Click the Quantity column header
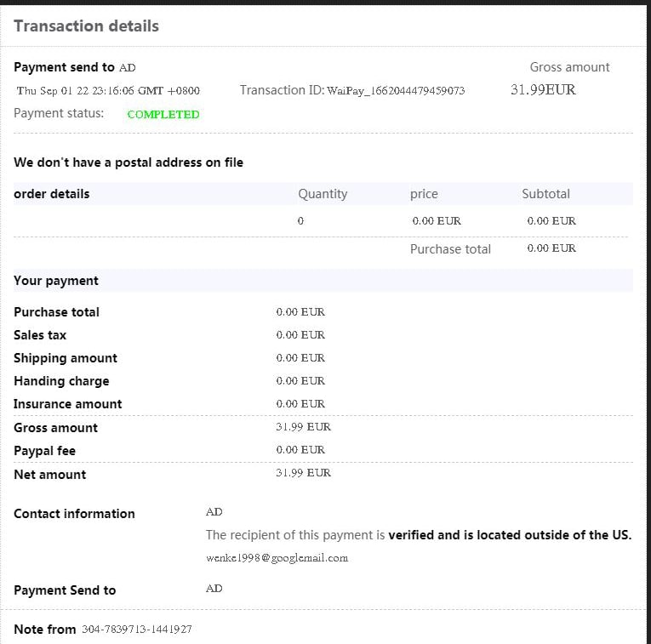The height and width of the screenshot is (644, 651). coord(323,194)
